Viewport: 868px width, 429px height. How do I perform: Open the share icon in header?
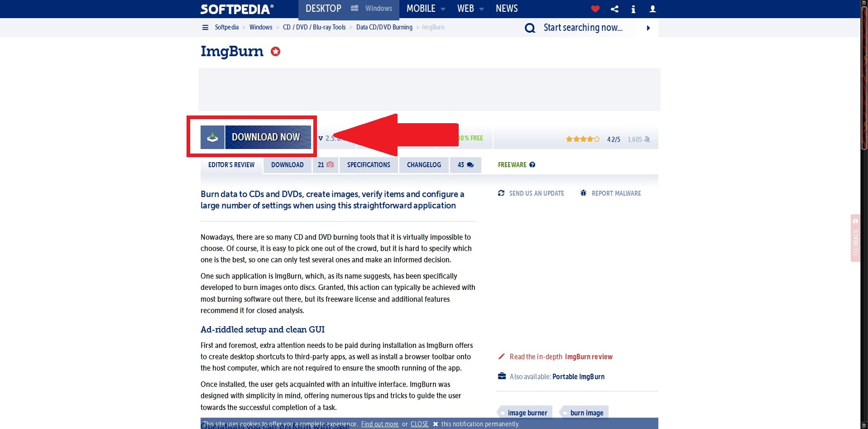coord(614,9)
